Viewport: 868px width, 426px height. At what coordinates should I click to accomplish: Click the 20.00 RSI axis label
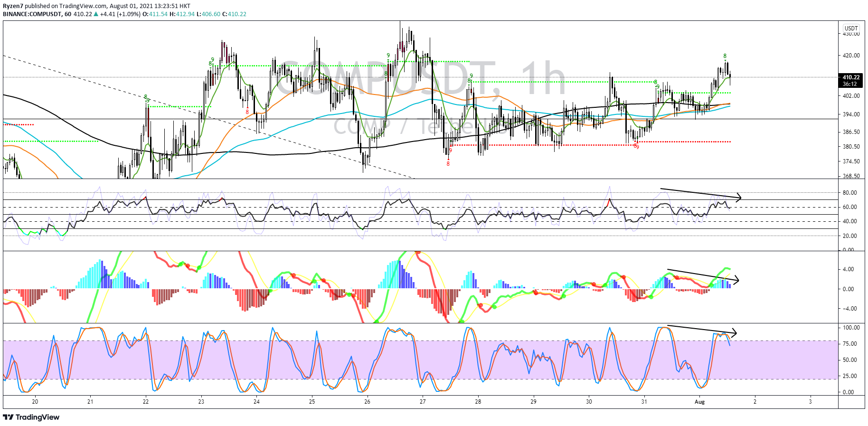(850, 236)
